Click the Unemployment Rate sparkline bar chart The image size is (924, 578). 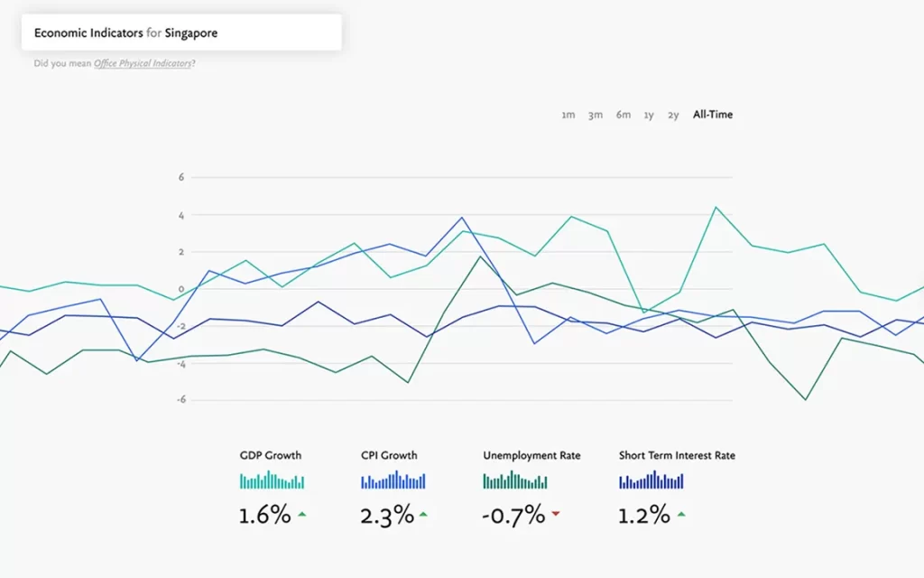515,481
